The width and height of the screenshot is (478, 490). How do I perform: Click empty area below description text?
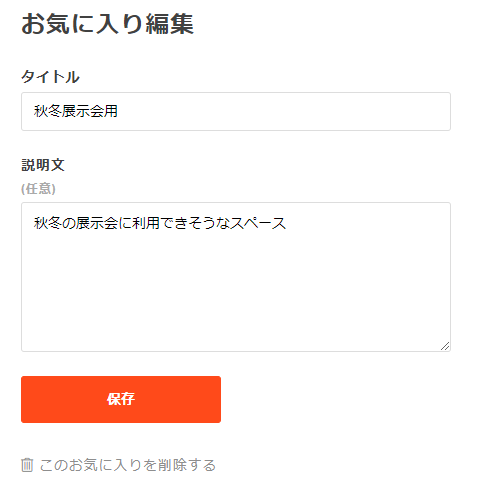[x=236, y=290]
